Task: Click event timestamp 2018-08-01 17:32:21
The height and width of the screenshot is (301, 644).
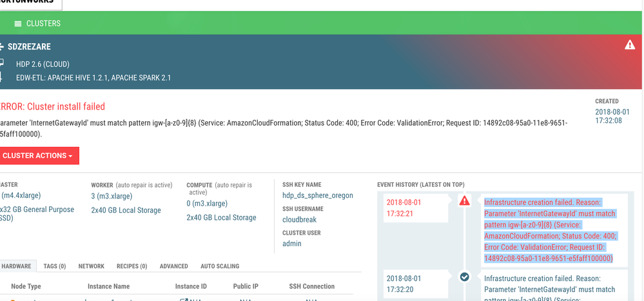Action: point(404,208)
